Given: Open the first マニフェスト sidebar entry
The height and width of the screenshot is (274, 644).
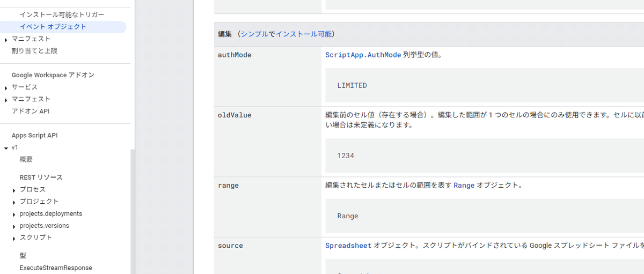Looking at the screenshot, I should point(31,39).
